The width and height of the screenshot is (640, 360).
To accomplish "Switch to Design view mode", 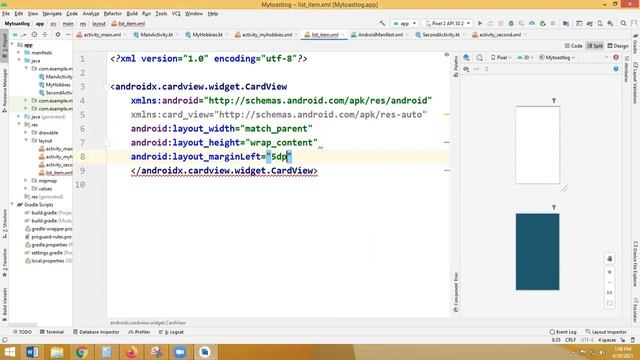I will coord(618,46).
